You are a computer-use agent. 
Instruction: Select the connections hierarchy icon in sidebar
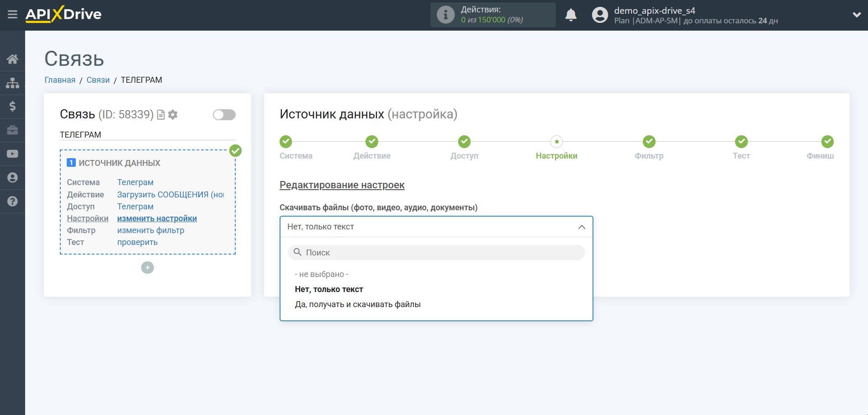(x=12, y=82)
